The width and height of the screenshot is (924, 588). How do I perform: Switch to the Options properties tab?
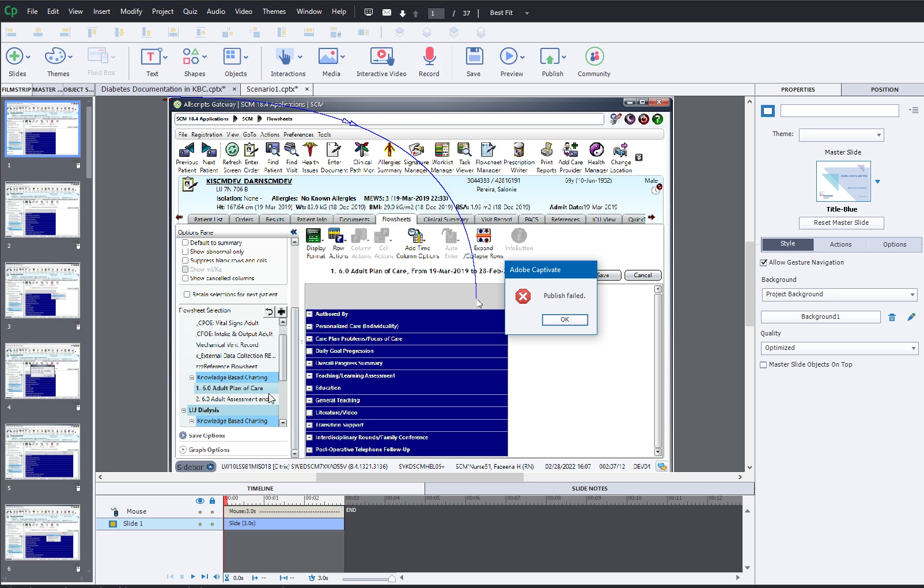[895, 244]
